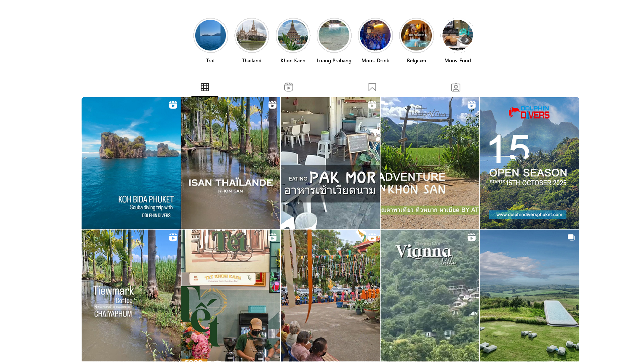The image size is (644, 362).
Task: Switch to the posts grid tab
Action: [x=205, y=87]
